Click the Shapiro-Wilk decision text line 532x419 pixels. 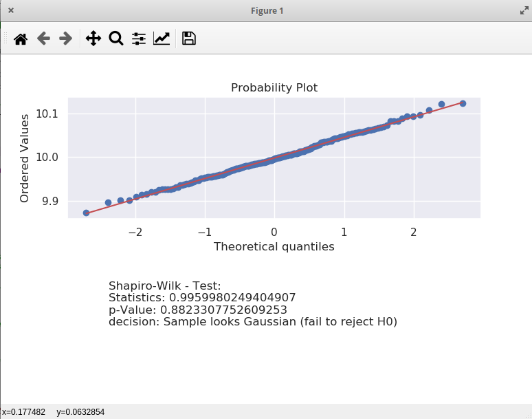click(x=253, y=321)
